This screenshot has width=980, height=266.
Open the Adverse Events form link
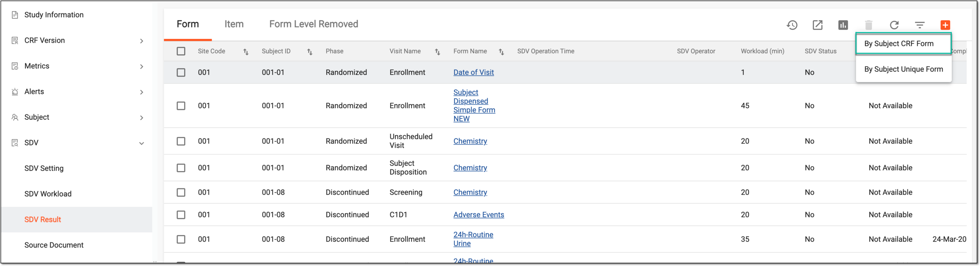pos(479,215)
